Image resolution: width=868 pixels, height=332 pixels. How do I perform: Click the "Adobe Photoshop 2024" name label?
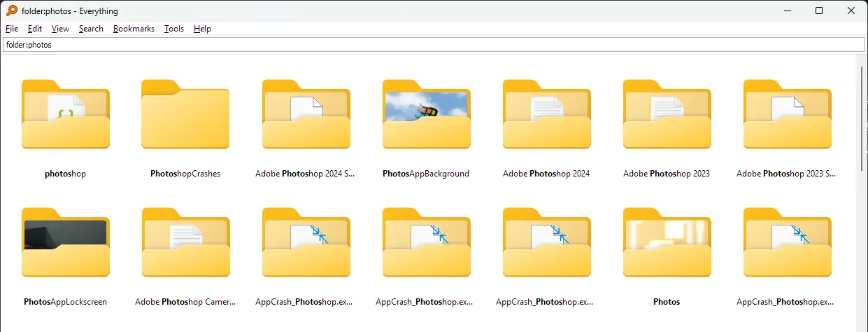(546, 174)
